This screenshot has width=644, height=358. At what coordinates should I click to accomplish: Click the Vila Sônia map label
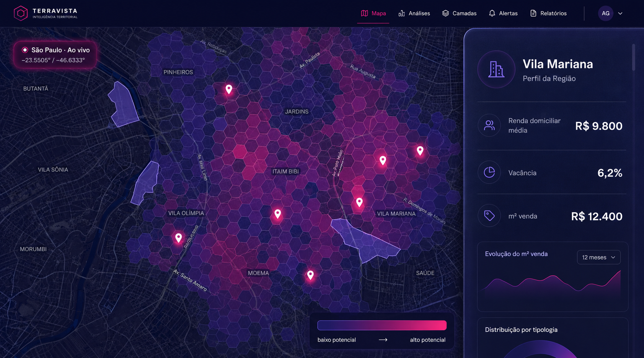coord(53,170)
